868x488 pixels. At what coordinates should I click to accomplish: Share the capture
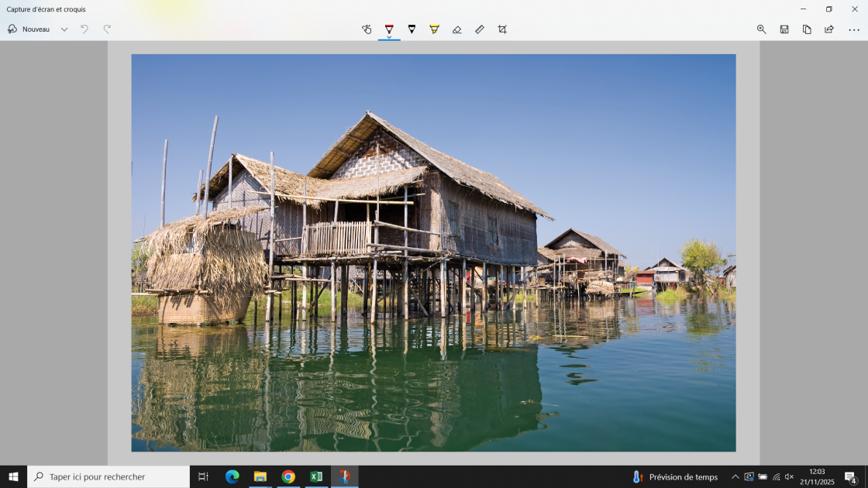coord(829,29)
